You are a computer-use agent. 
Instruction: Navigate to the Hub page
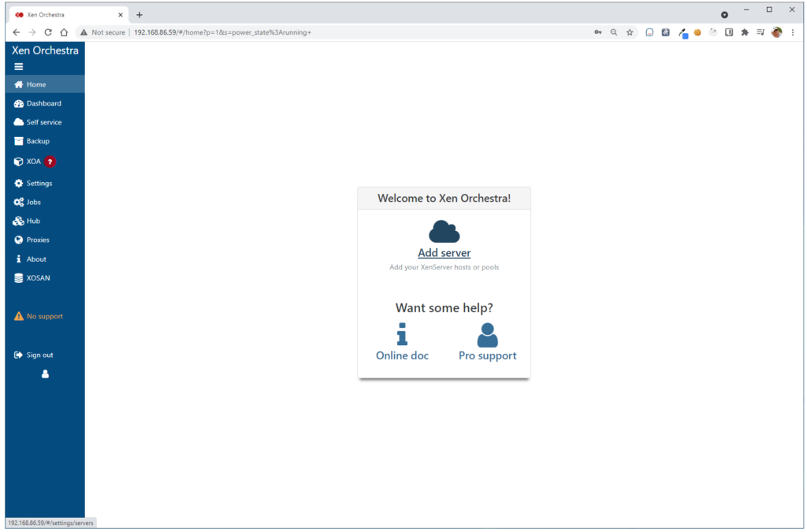point(32,221)
